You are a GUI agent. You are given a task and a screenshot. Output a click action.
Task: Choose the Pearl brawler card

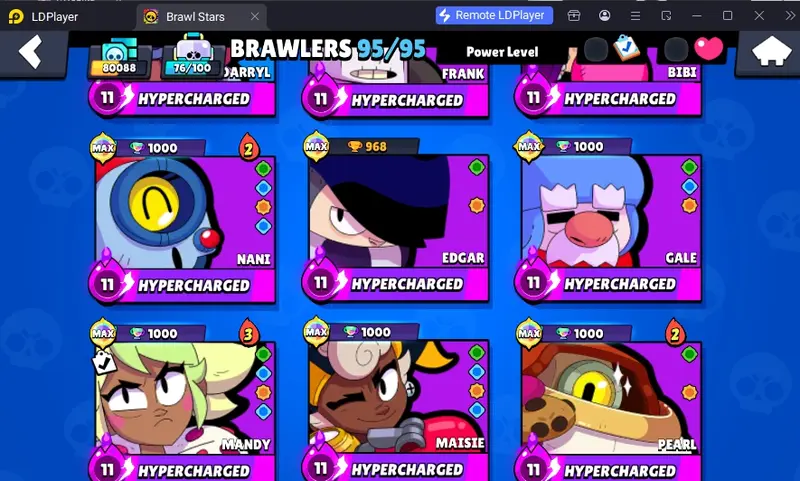tap(608, 400)
